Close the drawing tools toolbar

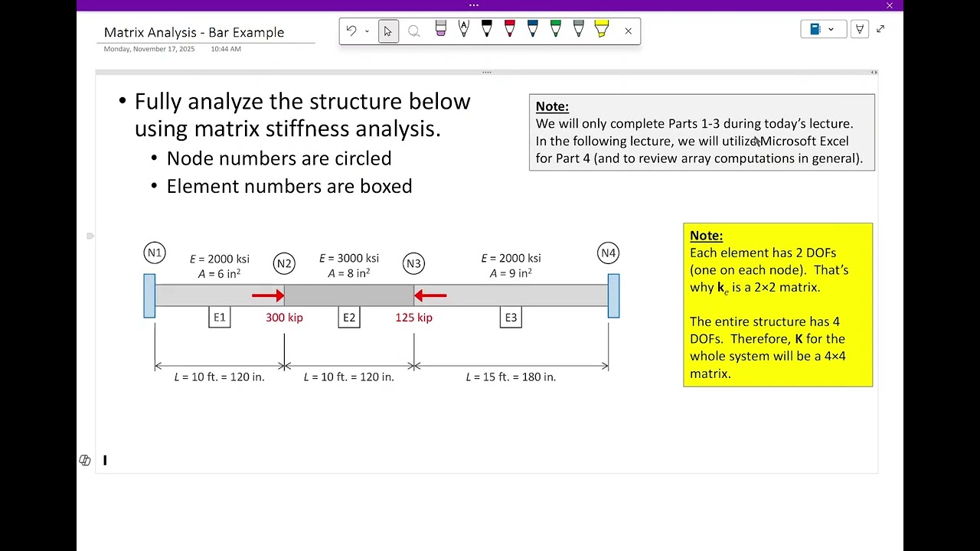coord(629,31)
